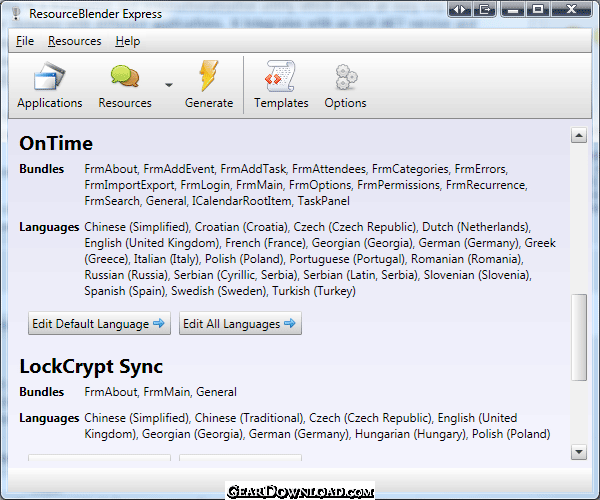The image size is (600, 500).
Task: Click the Bundles label under OnTime
Action: click(42, 169)
